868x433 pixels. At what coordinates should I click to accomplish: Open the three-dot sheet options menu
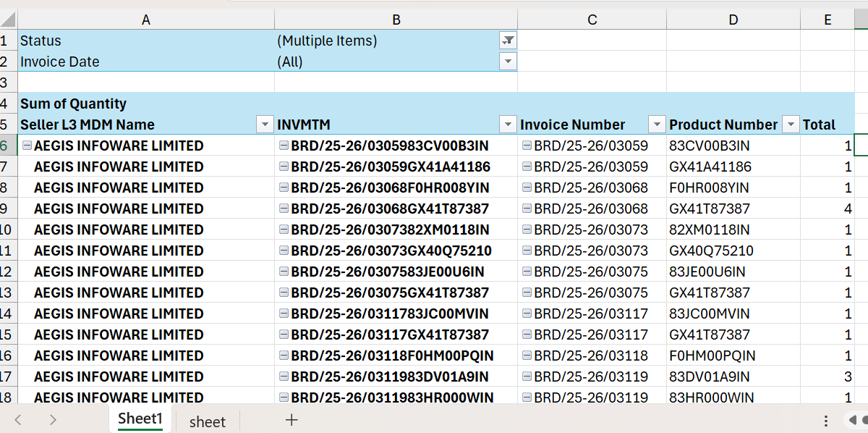tap(826, 421)
